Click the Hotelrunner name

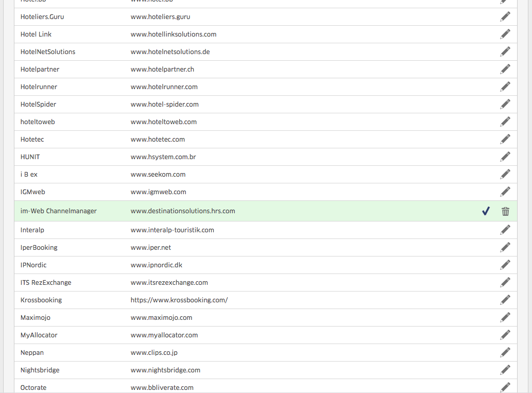(39, 87)
